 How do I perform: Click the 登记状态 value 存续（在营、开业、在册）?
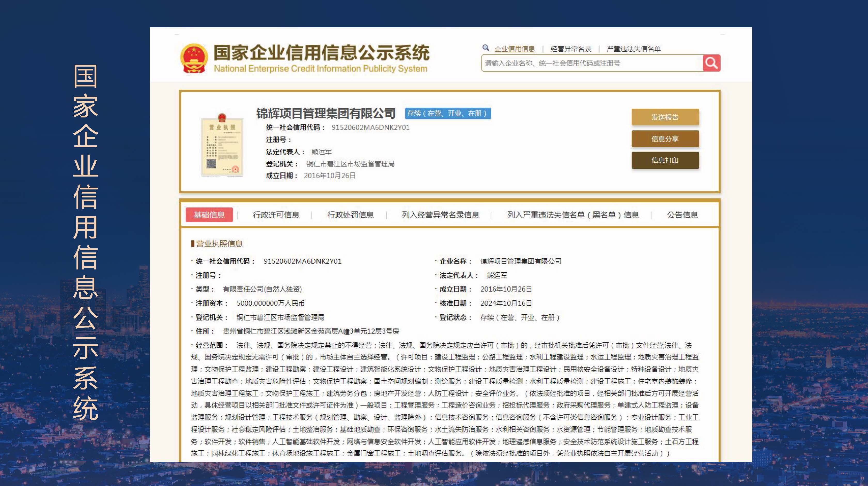[520, 317]
